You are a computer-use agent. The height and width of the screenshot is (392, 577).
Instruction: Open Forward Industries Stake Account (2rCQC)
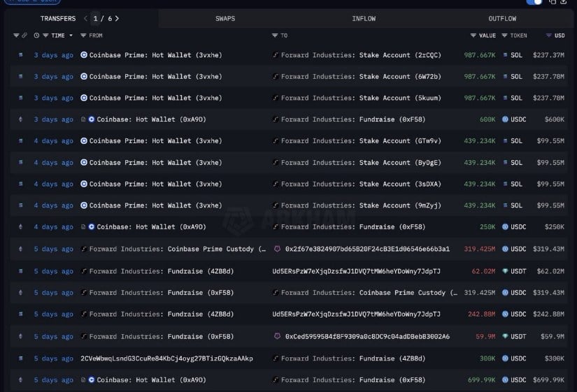pos(361,55)
